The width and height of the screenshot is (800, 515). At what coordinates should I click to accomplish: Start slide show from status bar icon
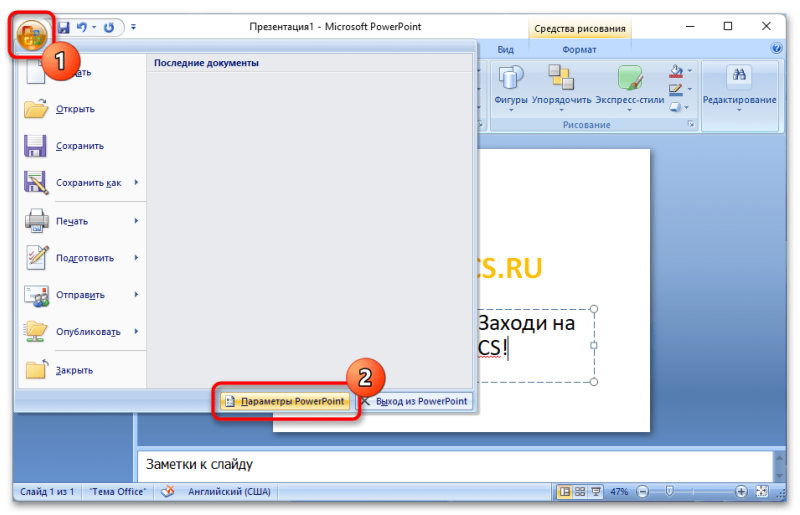point(595,492)
